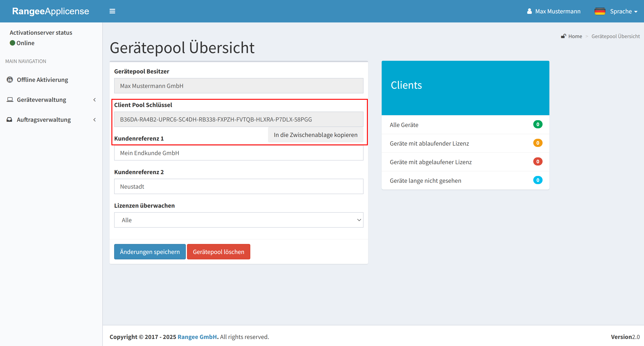Open the Rangee GmbH copyright link
This screenshot has height=346, width=644.
(197, 337)
